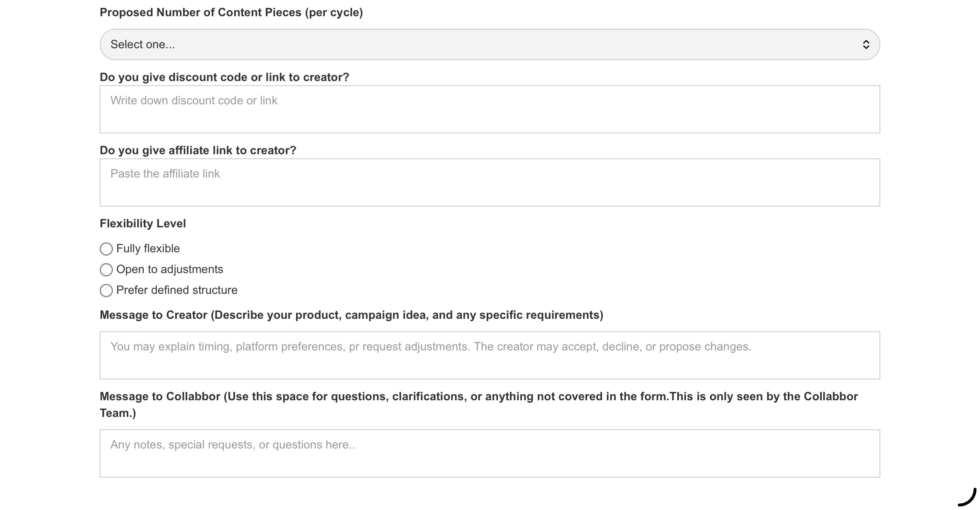Click into the affiliate link text box

point(489,182)
